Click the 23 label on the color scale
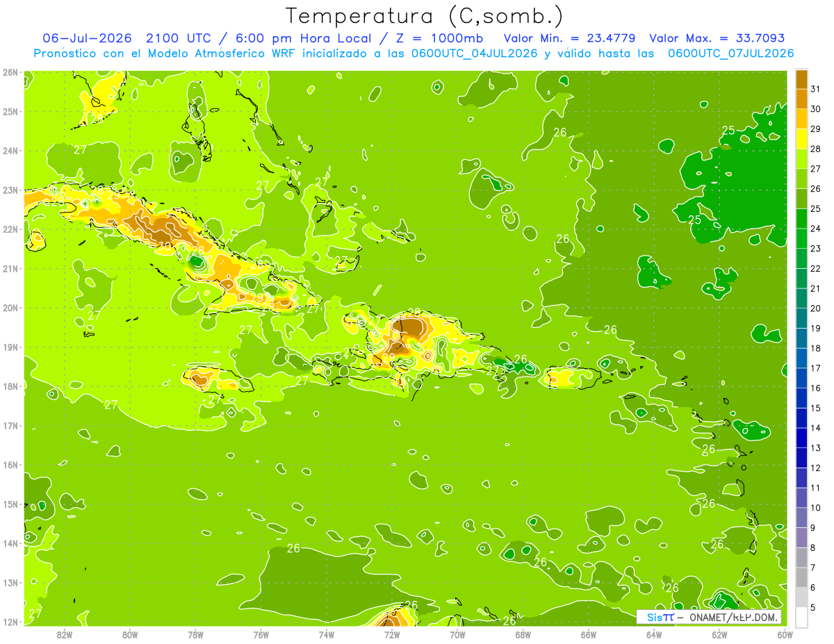 (x=815, y=249)
